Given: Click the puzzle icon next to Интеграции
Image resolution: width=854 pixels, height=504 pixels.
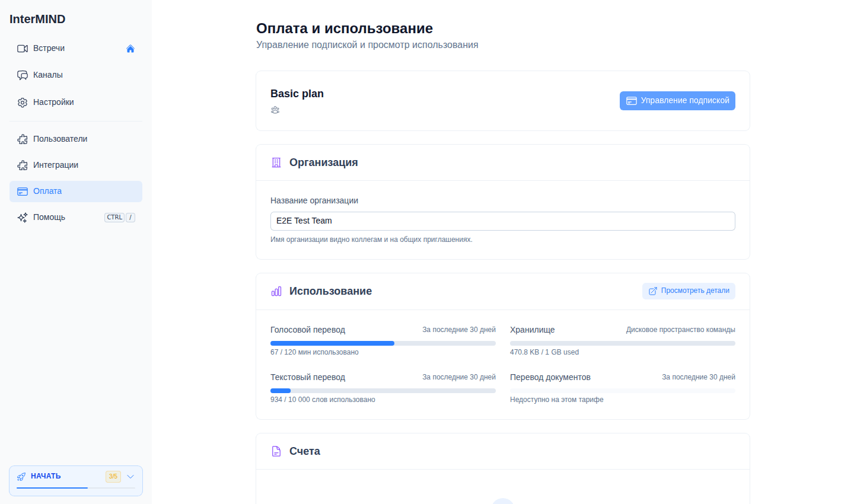Looking at the screenshot, I should [x=23, y=165].
